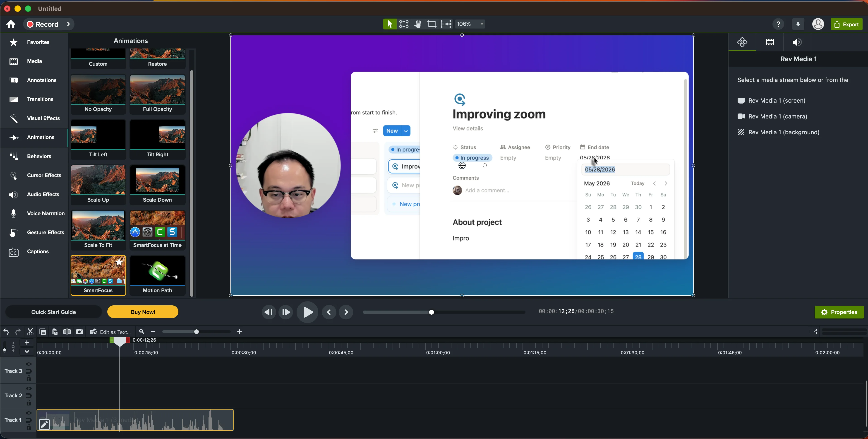Play the video with the Play button

click(307, 312)
